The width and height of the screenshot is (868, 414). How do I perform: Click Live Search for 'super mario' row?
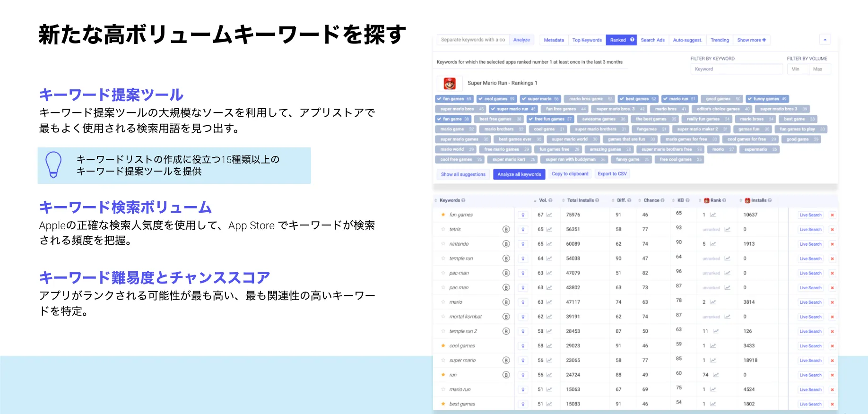[x=810, y=361]
